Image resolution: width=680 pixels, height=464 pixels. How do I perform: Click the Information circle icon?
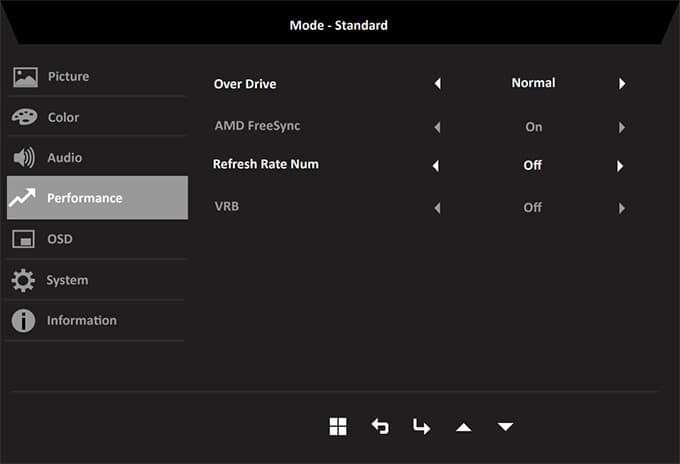(23, 321)
